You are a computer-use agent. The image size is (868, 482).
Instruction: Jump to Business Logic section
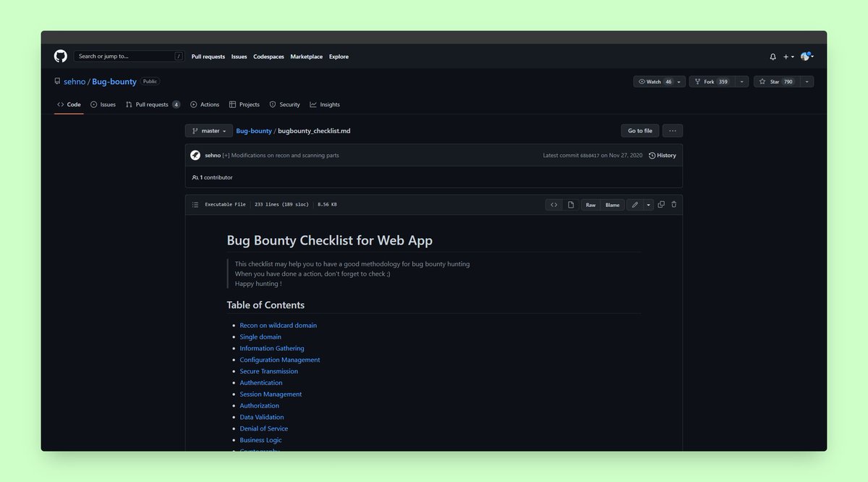tap(261, 440)
